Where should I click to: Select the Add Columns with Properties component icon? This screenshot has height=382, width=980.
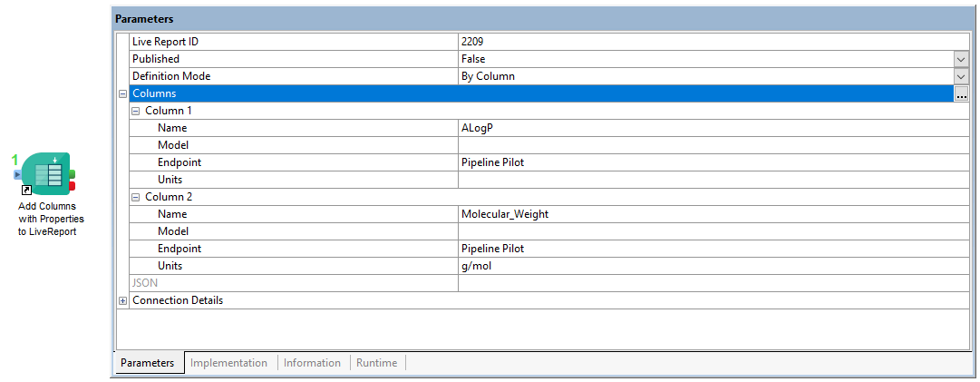tap(45, 174)
